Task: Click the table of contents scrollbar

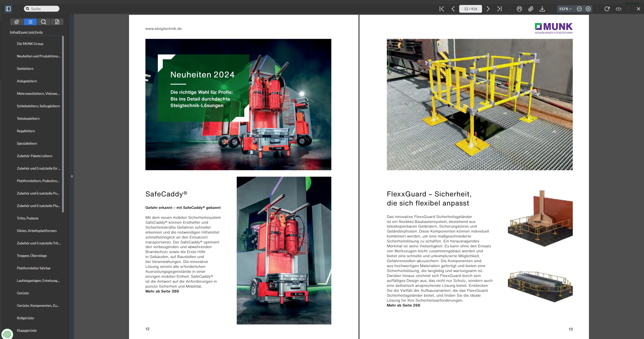Action: [x=63, y=124]
